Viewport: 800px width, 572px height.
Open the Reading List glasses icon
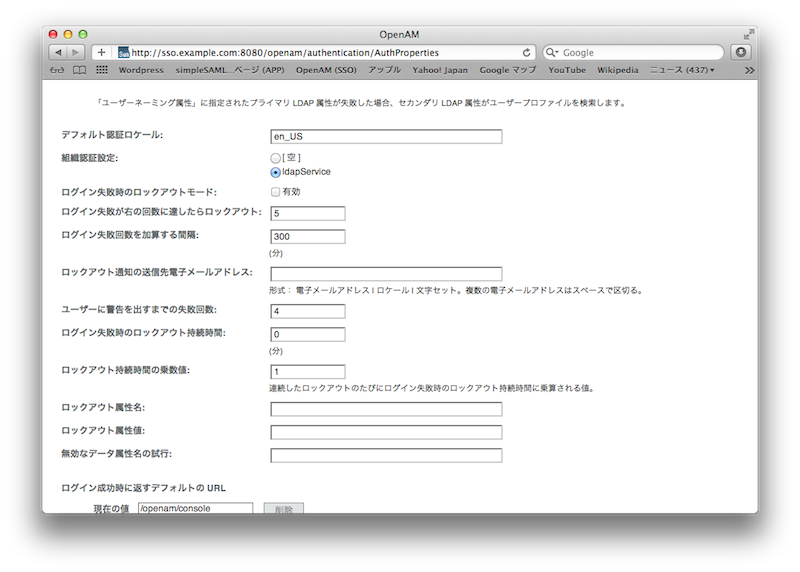pyautogui.click(x=56, y=70)
